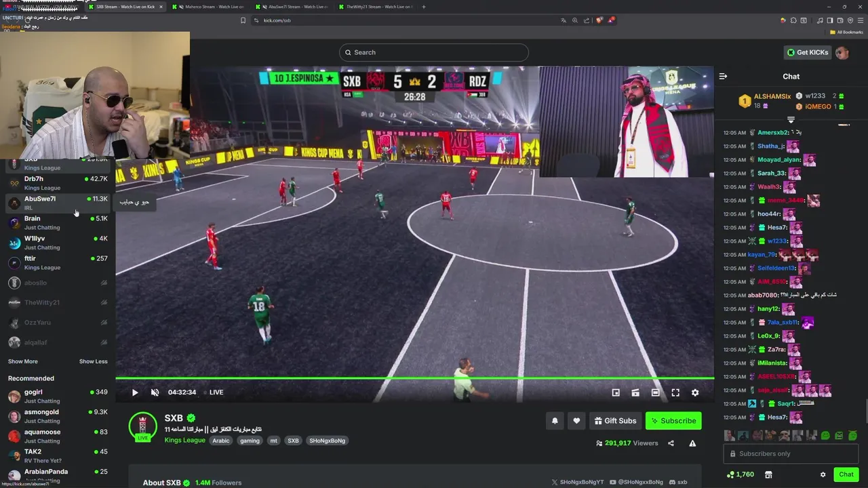868x488 pixels.
Task: Bookmark this page icon in address bar
Action: tap(243, 20)
